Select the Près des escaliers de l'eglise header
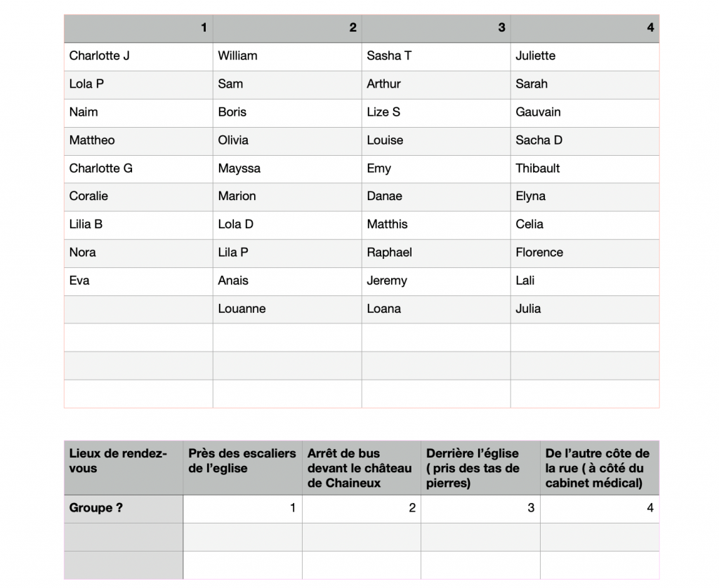The height and width of the screenshot is (588, 719). (242, 468)
